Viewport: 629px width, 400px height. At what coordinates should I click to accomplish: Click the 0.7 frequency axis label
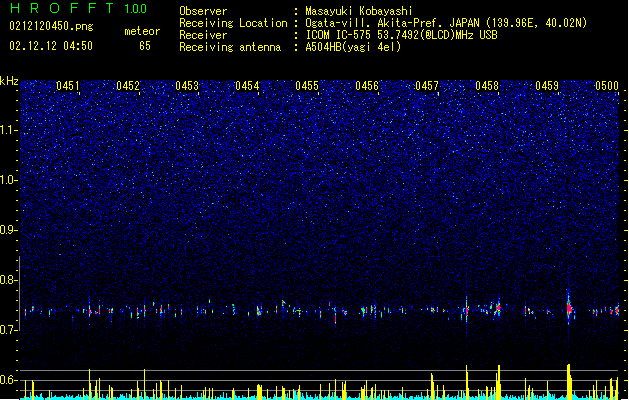[x=8, y=330]
